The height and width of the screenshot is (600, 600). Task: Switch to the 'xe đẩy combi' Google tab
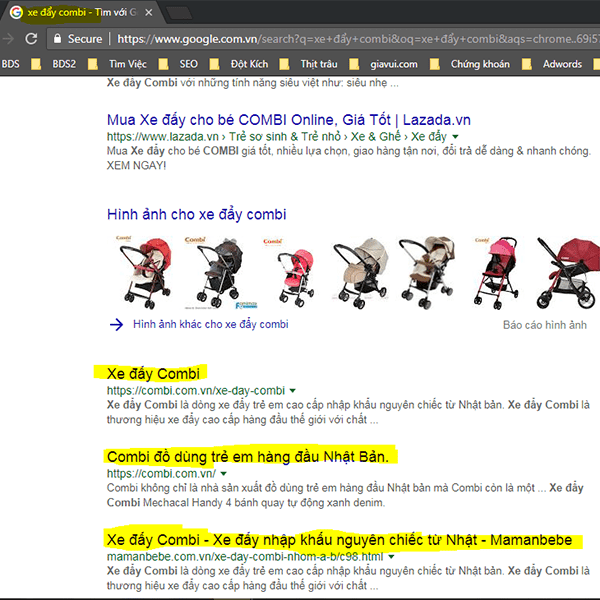[80, 13]
